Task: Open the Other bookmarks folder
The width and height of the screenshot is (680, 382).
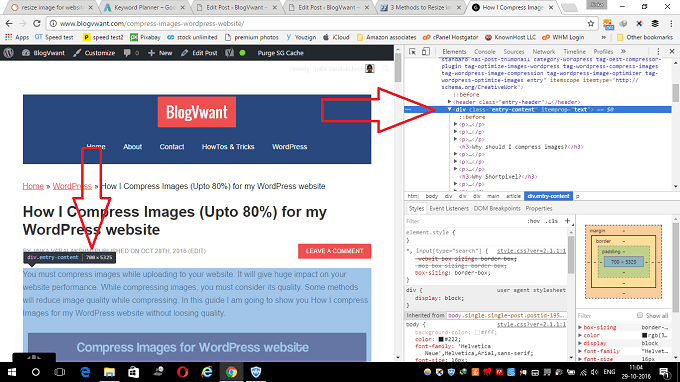Action: click(645, 37)
